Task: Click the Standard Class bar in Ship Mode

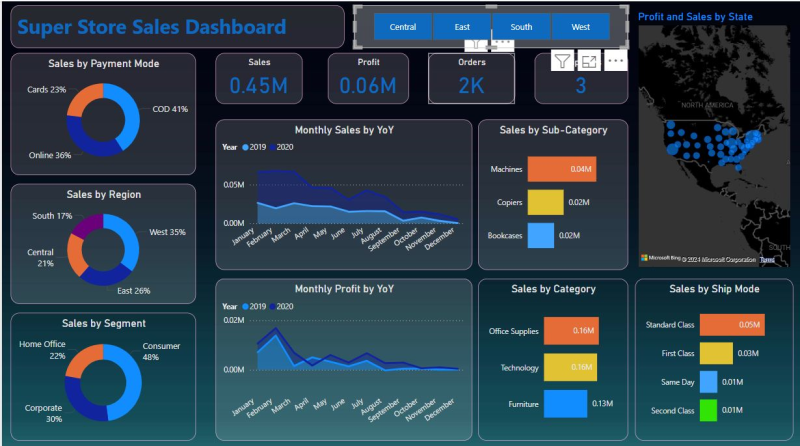Action: point(731,325)
